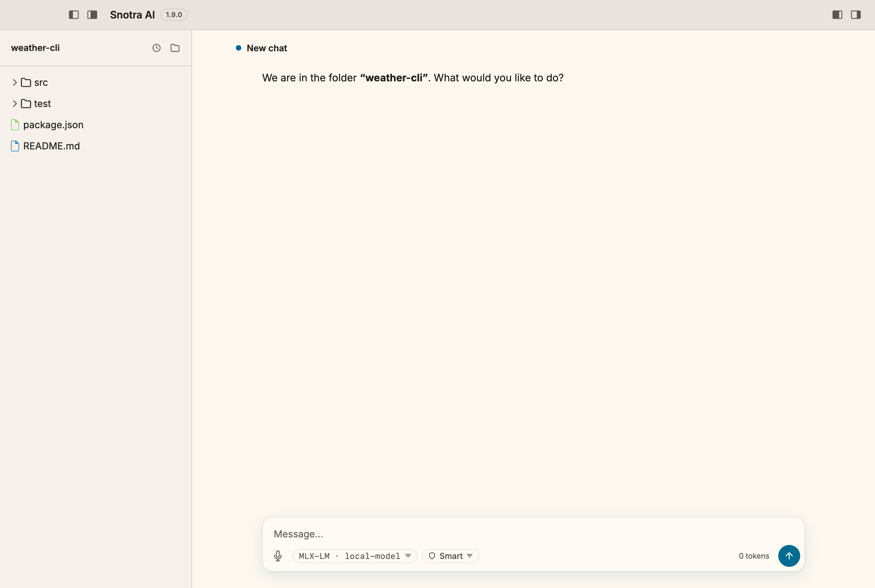Click the 1.9.0 version badge

[174, 15]
